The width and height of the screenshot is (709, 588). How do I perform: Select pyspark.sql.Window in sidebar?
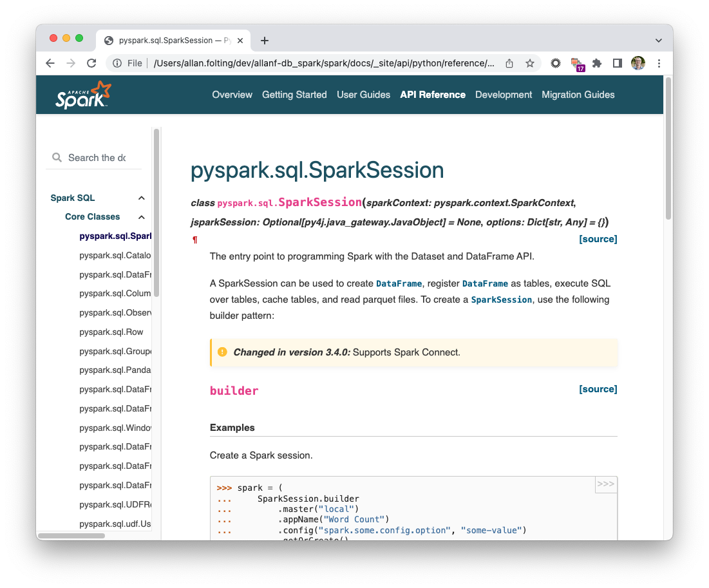click(115, 428)
